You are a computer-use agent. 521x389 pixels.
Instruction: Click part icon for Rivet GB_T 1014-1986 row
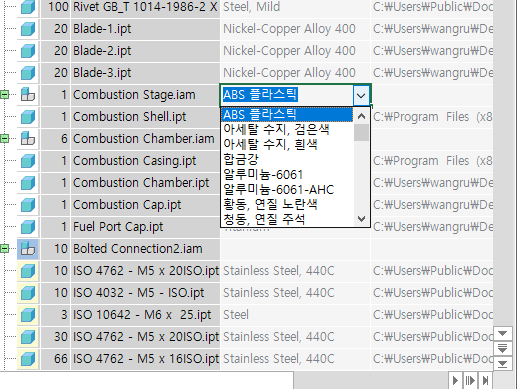coord(28,7)
